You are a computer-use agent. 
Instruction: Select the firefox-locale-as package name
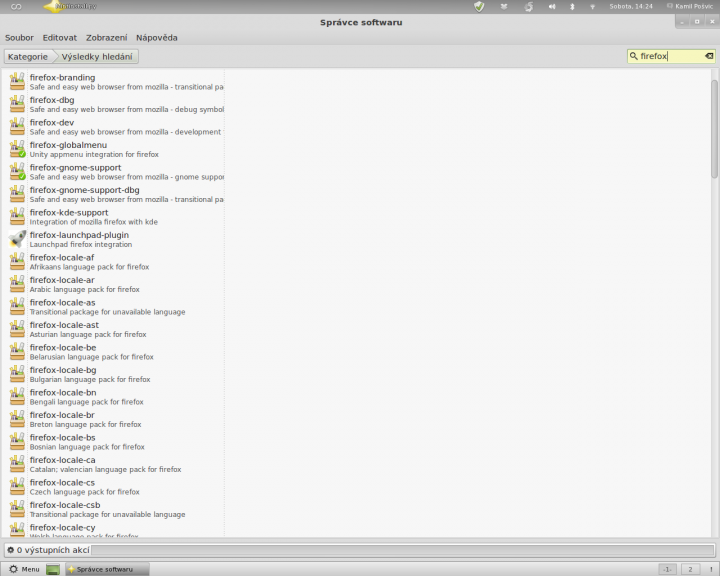point(62,303)
